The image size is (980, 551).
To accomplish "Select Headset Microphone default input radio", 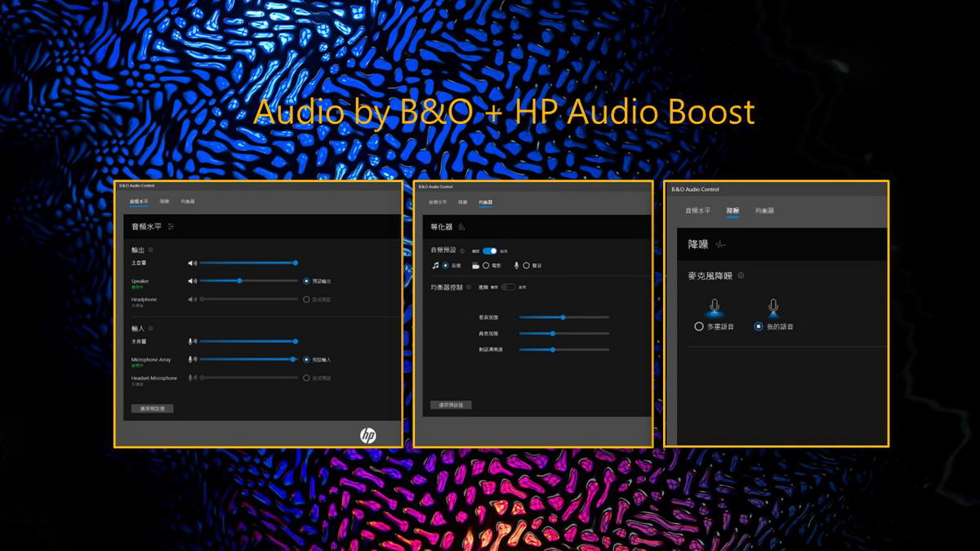I will point(306,378).
